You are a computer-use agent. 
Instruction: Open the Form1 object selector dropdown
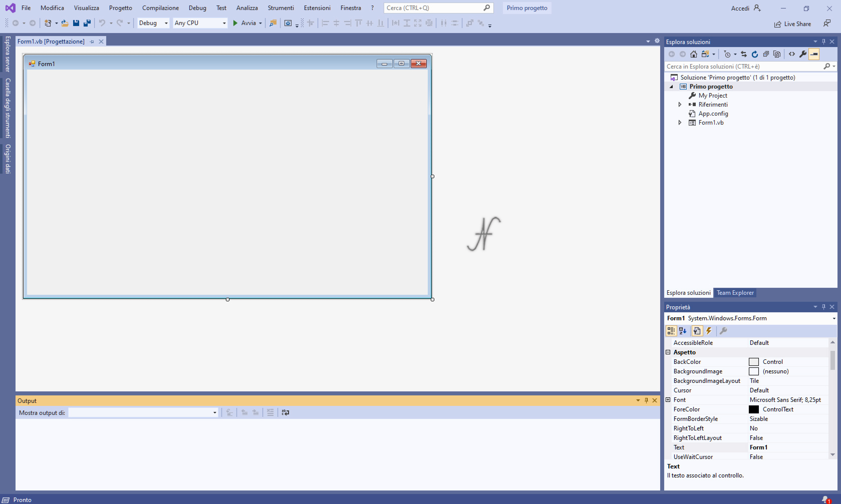coord(834,318)
